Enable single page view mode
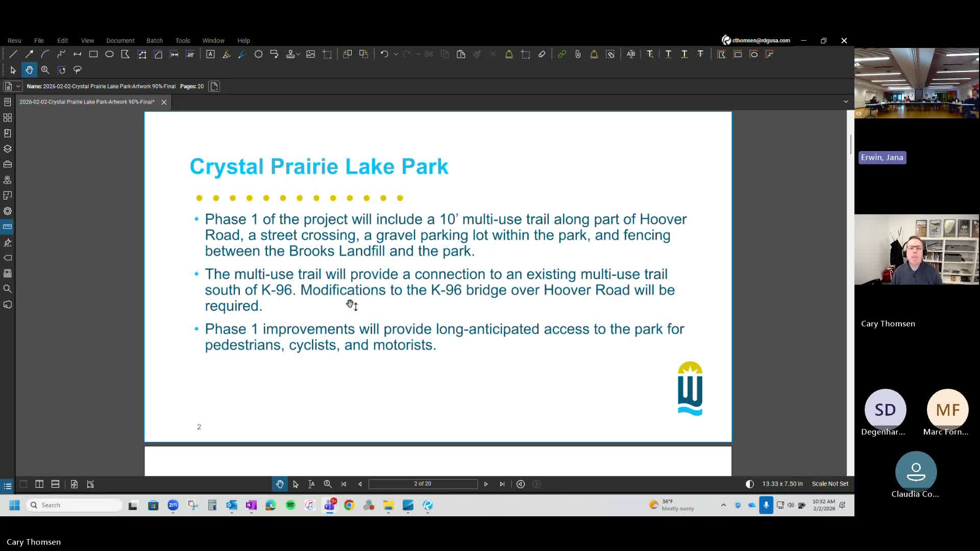The image size is (980, 551). coord(23,484)
